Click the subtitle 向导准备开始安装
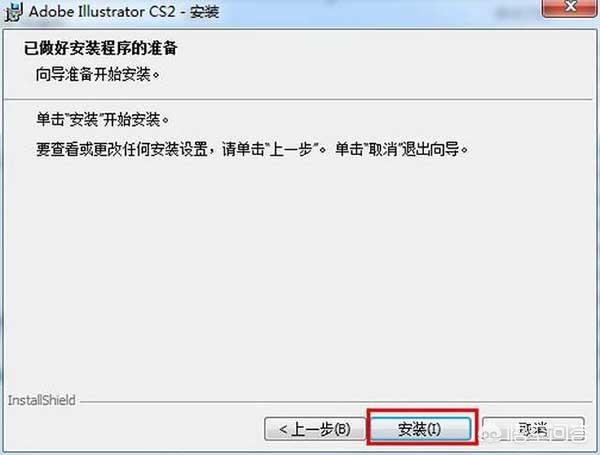This screenshot has height=455, width=600. tap(98, 74)
